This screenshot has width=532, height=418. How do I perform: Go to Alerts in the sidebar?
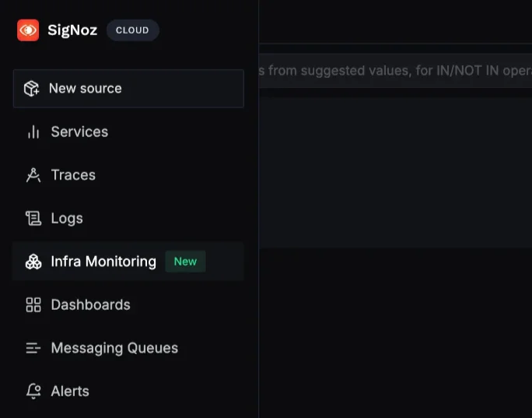[128, 392]
